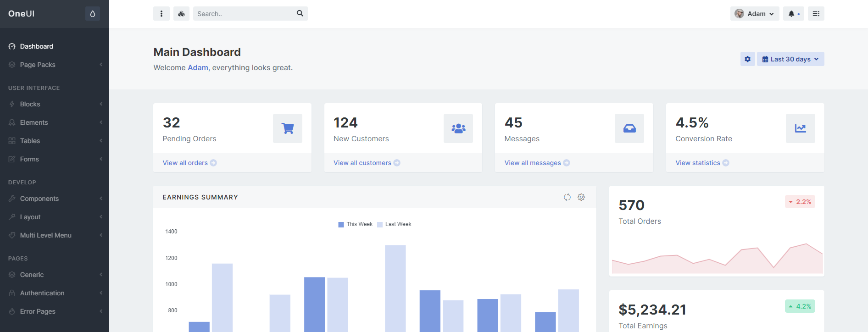Click the $5,234.21 earnings value
The height and width of the screenshot is (332, 868).
point(652,310)
